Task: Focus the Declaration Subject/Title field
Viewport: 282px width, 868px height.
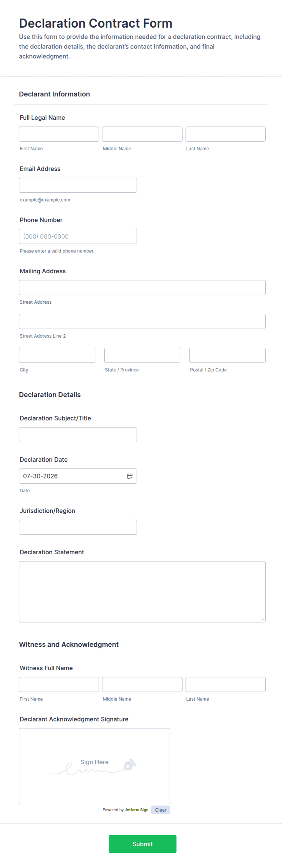Action: tap(78, 435)
